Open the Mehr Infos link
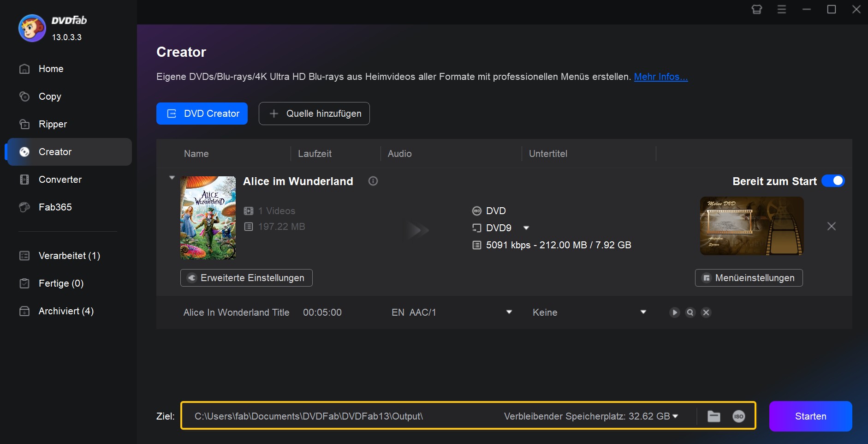Viewport: 868px width, 444px height. point(661,77)
